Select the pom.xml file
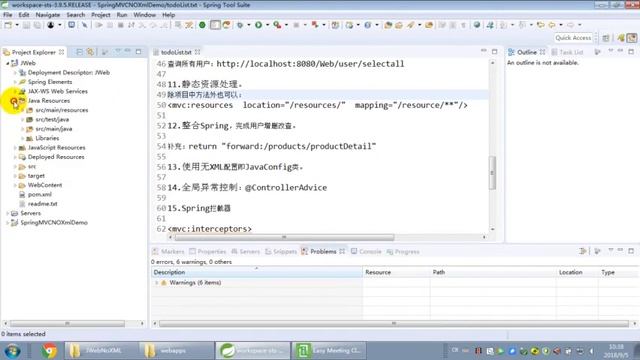 pyautogui.click(x=39, y=195)
